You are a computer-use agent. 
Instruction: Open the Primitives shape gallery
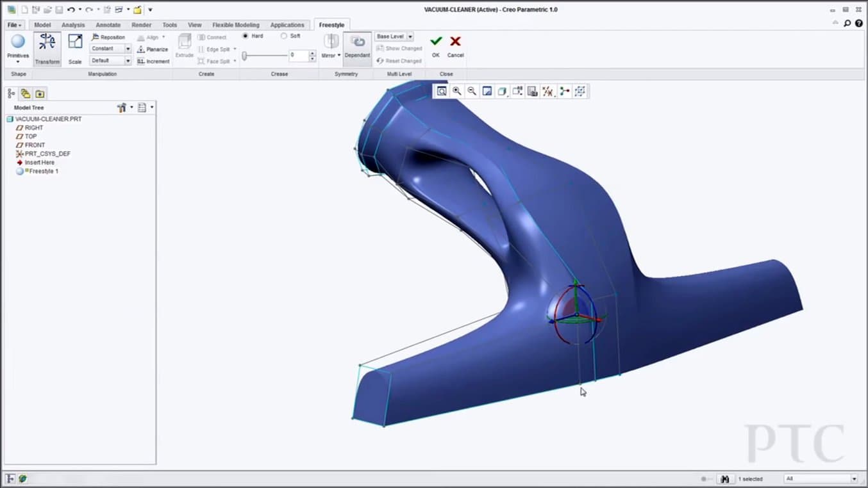click(17, 49)
